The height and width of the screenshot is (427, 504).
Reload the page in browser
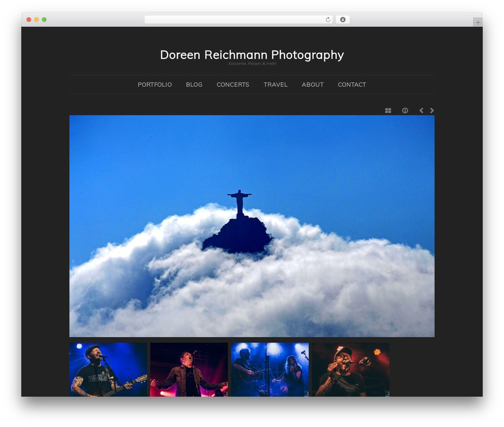328,20
